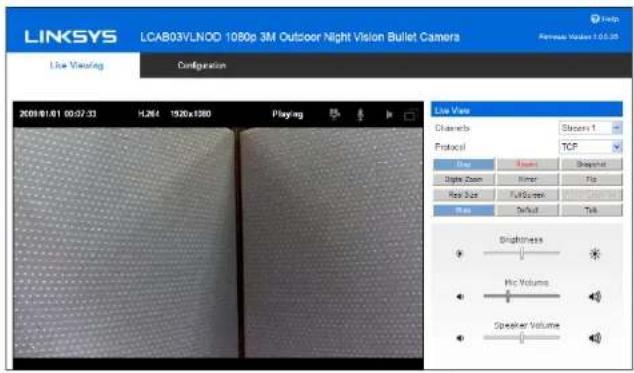This screenshot has width=634, height=373.
Task: Click the Mirror button
Action: pos(527,179)
